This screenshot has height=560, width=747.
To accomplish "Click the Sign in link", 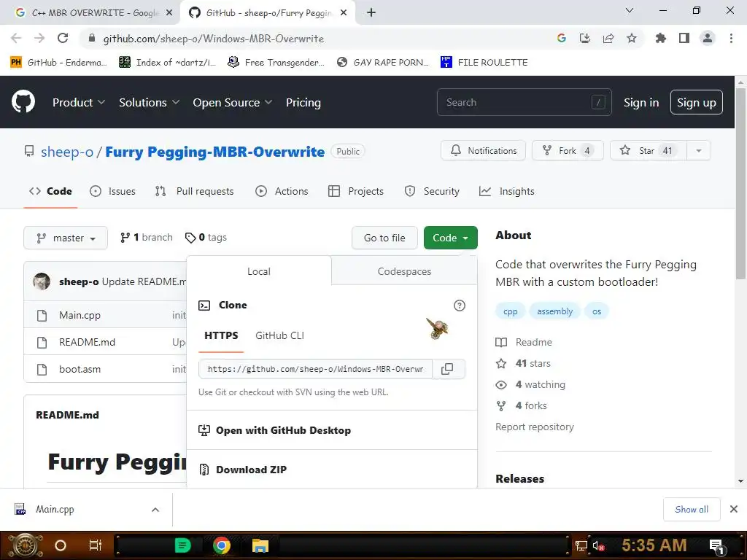I will tap(641, 102).
